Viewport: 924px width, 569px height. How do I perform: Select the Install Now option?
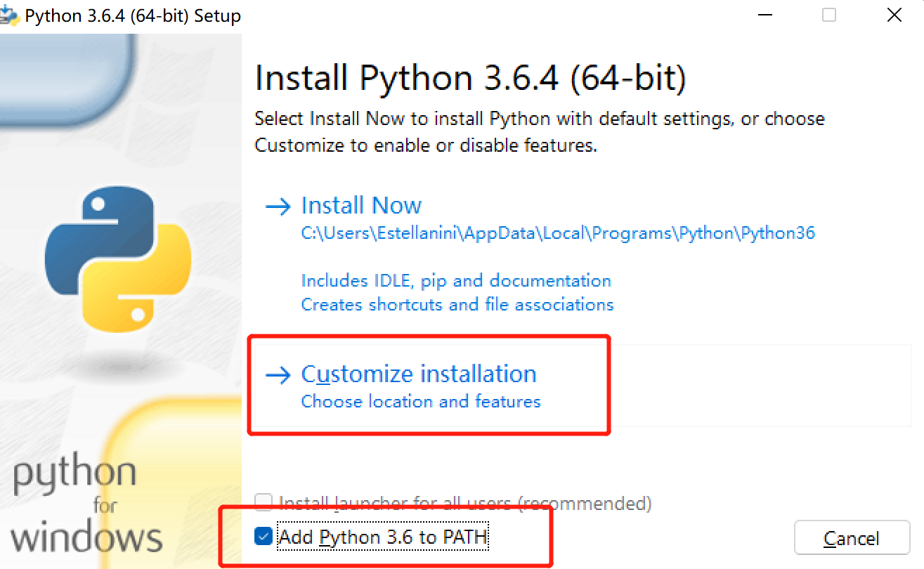(x=361, y=205)
